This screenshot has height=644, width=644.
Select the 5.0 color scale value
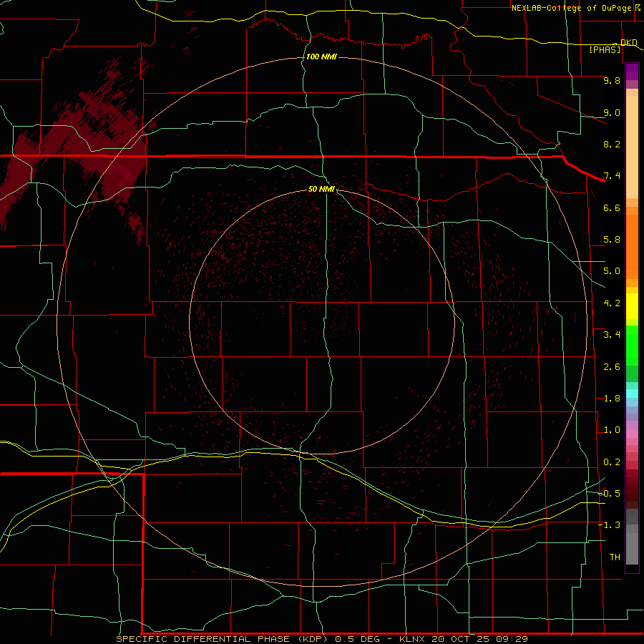[x=612, y=271]
